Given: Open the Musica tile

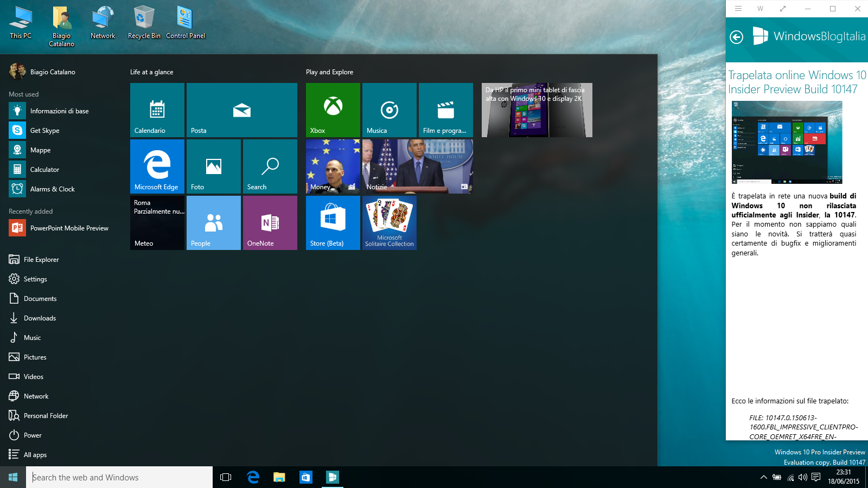Looking at the screenshot, I should tap(390, 110).
